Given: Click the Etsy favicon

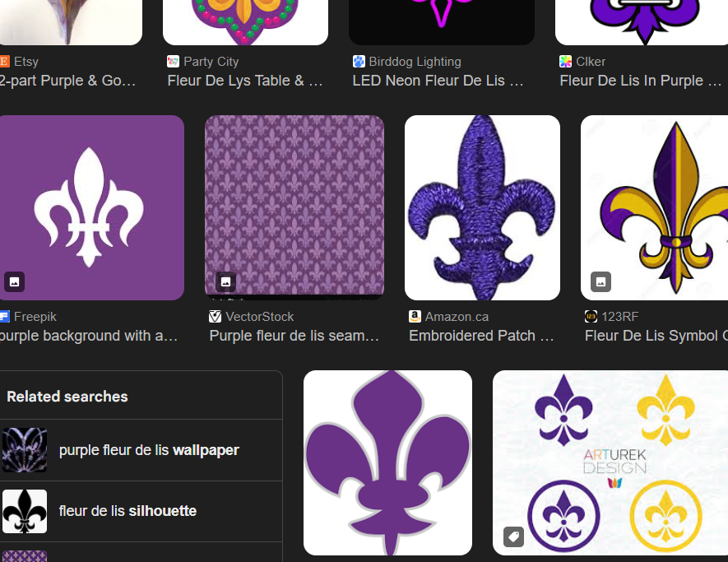Looking at the screenshot, I should (x=4, y=62).
